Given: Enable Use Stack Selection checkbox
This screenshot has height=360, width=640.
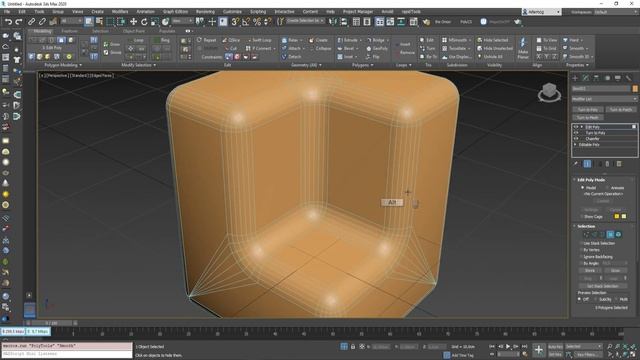Looking at the screenshot, I should [582, 243].
